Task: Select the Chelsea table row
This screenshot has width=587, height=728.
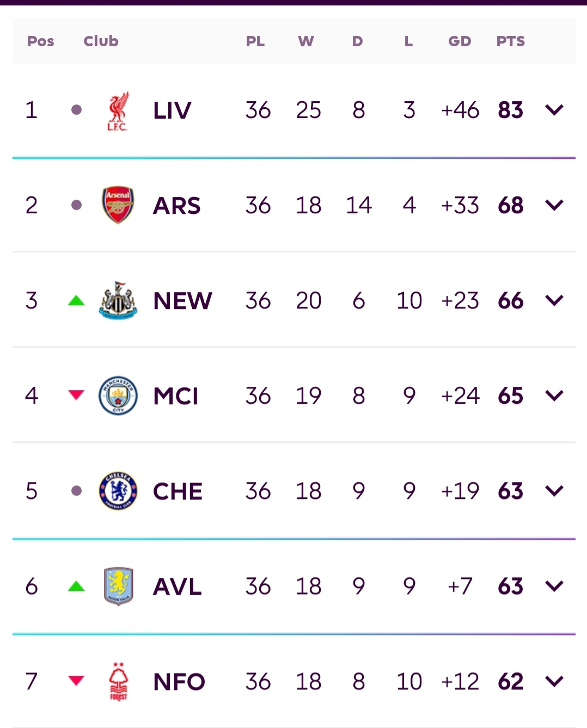Action: [293, 490]
